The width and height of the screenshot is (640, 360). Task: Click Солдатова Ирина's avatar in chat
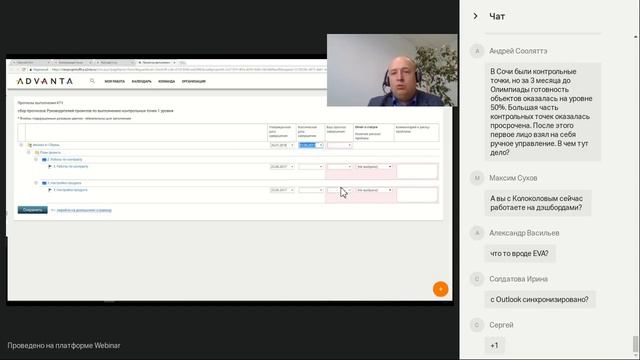pyautogui.click(x=477, y=279)
